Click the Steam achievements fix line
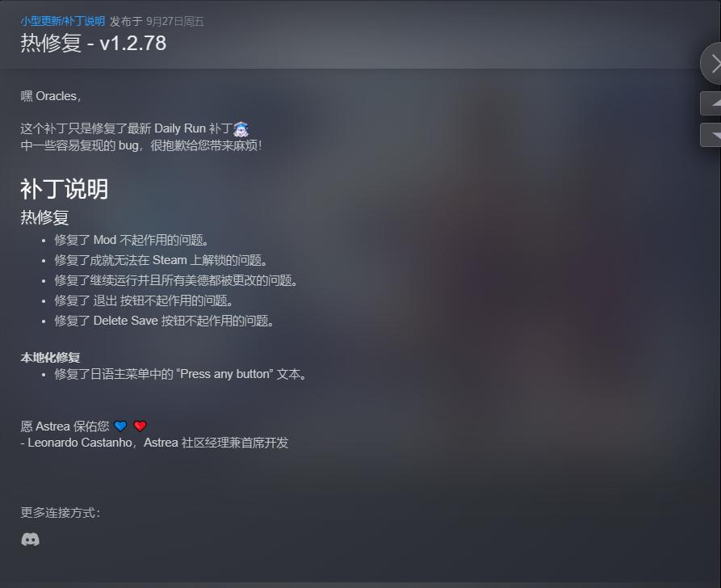The height and width of the screenshot is (588, 721). click(x=161, y=260)
